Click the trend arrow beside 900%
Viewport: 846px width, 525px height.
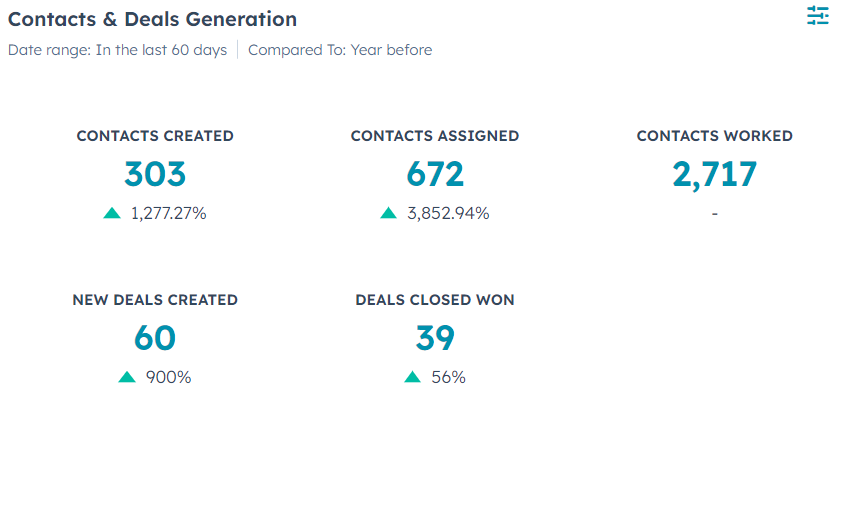126,377
